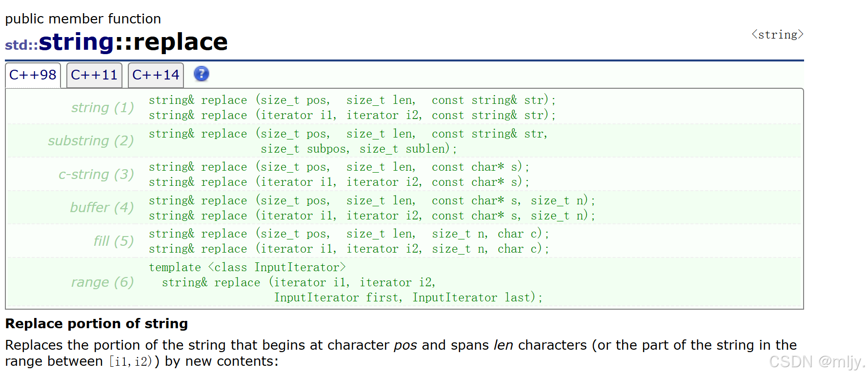Click 'template <class InputIterator>' line
The image size is (868, 376).
pyautogui.click(x=247, y=267)
